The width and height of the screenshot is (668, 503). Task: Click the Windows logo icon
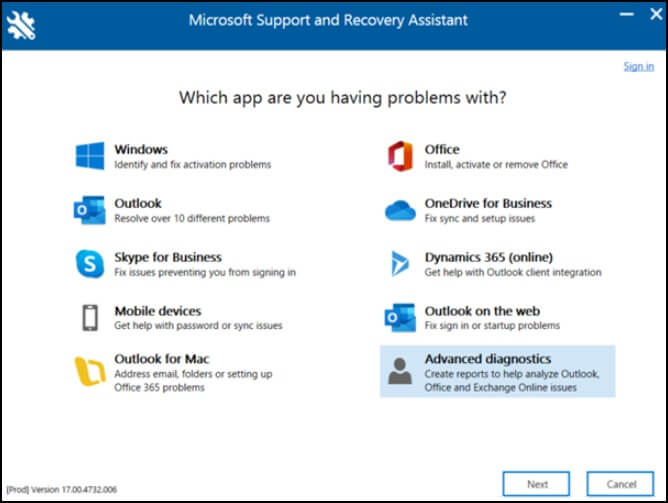pos(90,156)
